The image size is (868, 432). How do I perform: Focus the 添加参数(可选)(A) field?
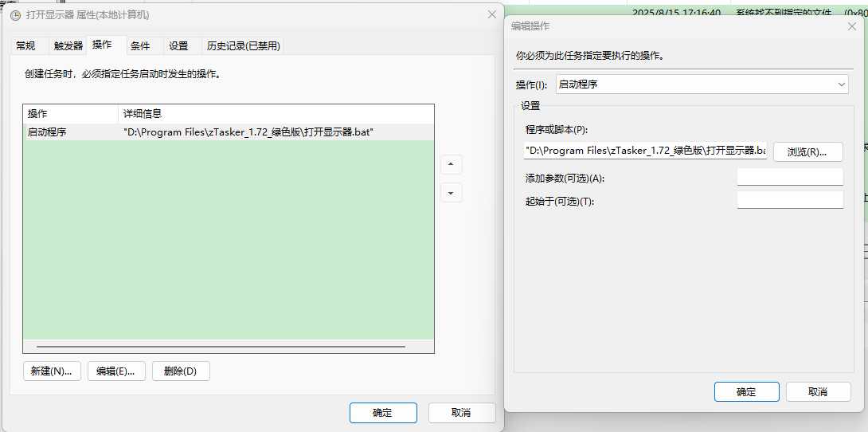coord(790,177)
